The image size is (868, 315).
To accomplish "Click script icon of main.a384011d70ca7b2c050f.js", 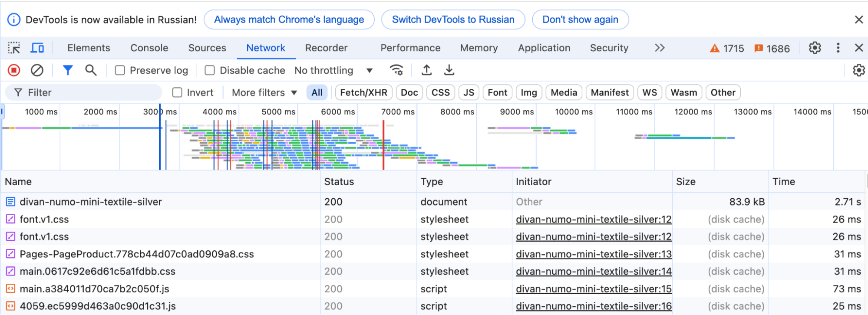I will [10, 289].
